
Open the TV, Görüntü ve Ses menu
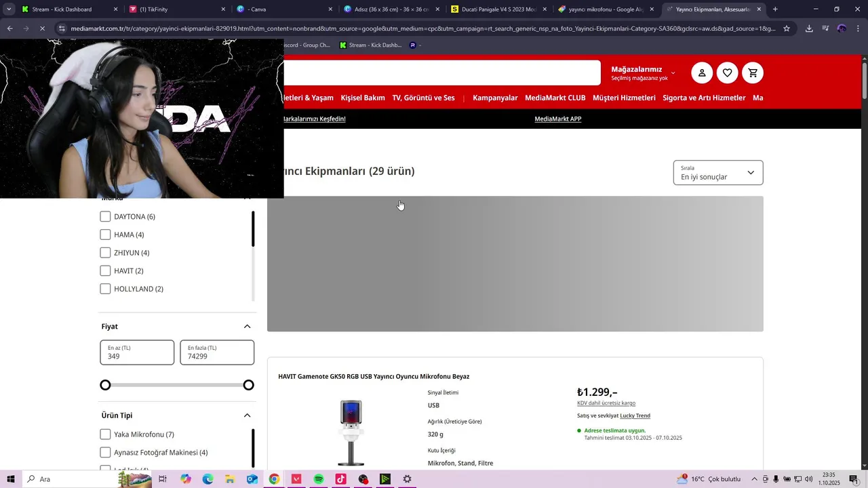(423, 98)
